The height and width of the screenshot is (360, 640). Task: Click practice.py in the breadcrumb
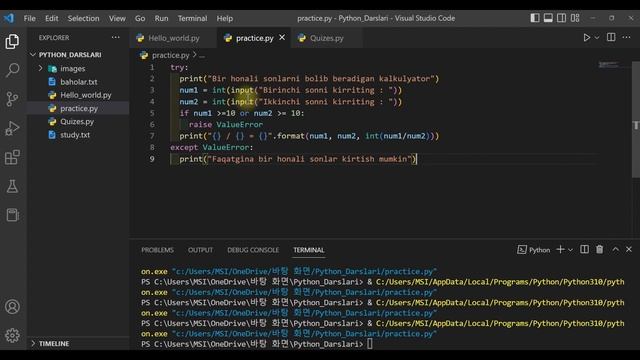(x=170, y=55)
